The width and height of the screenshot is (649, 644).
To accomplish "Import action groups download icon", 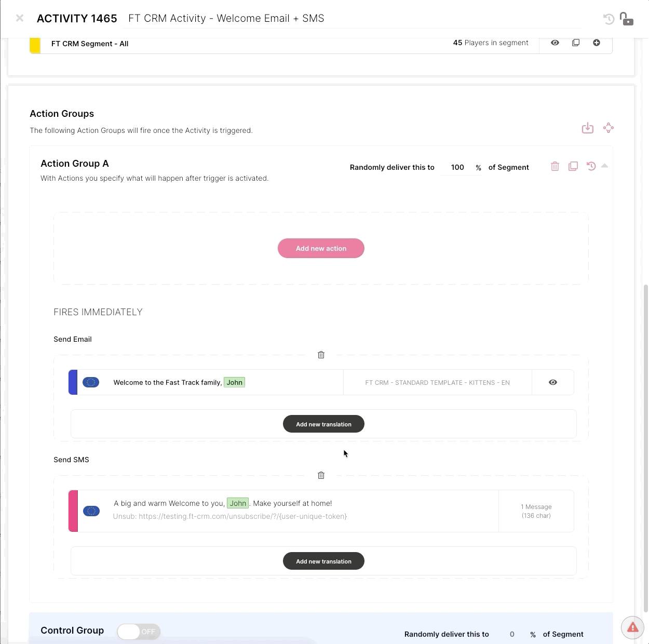I will [x=587, y=128].
